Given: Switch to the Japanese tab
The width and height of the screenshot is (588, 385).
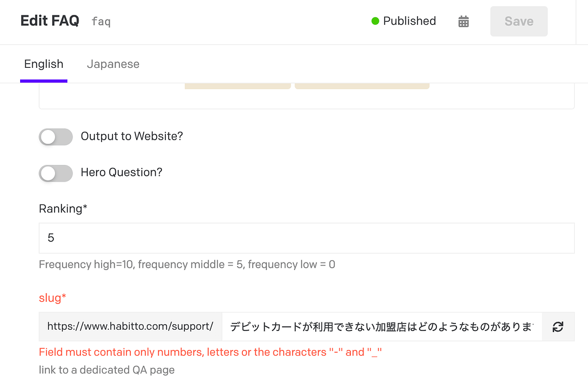Looking at the screenshot, I should [x=113, y=64].
